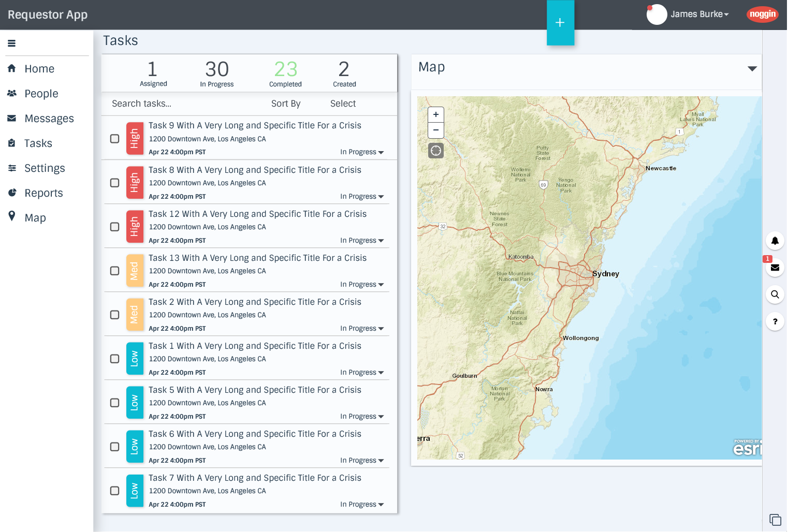The height and width of the screenshot is (532, 788).
Task: Open the floating mail icon with badge
Action: coord(775,268)
